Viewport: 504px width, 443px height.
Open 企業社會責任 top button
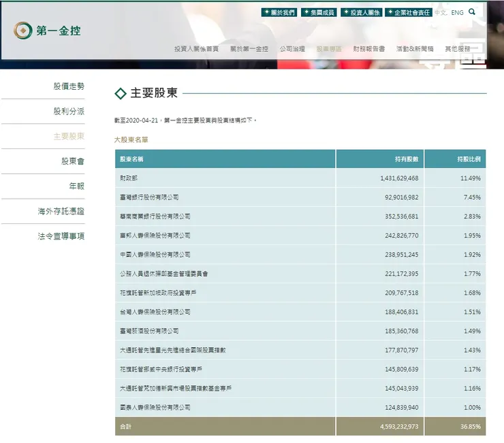point(409,12)
